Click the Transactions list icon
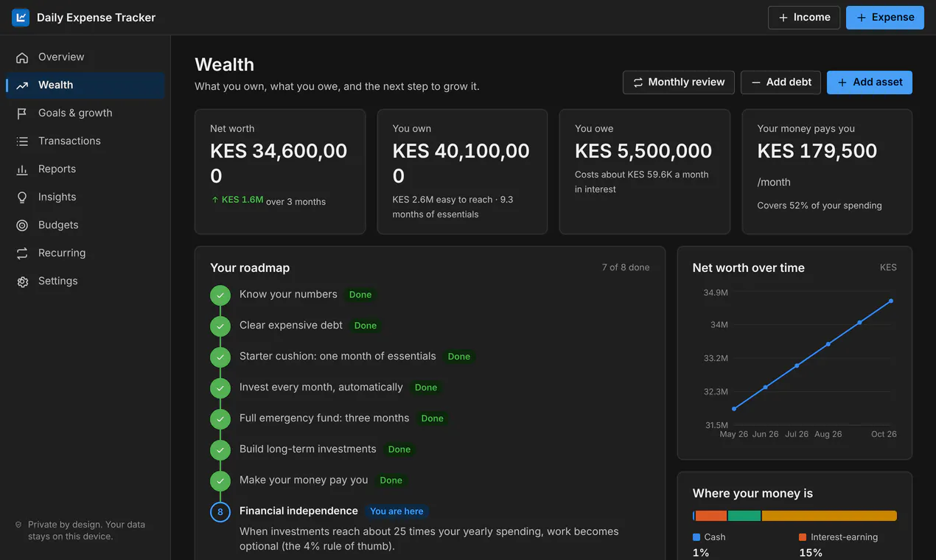The height and width of the screenshot is (560, 936). click(x=22, y=141)
